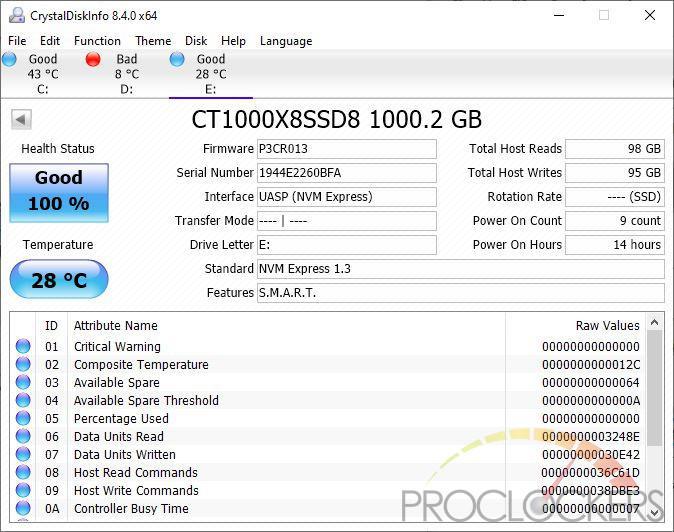
Task: Click the Standard field NVM Express 1.3
Action: pyautogui.click(x=461, y=269)
